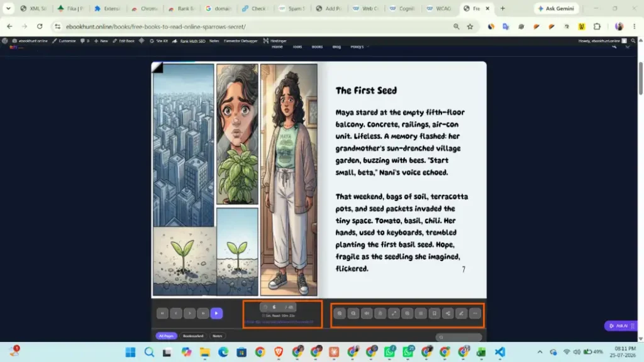Click the WordPress logo in admin bar

pyautogui.click(x=5, y=41)
